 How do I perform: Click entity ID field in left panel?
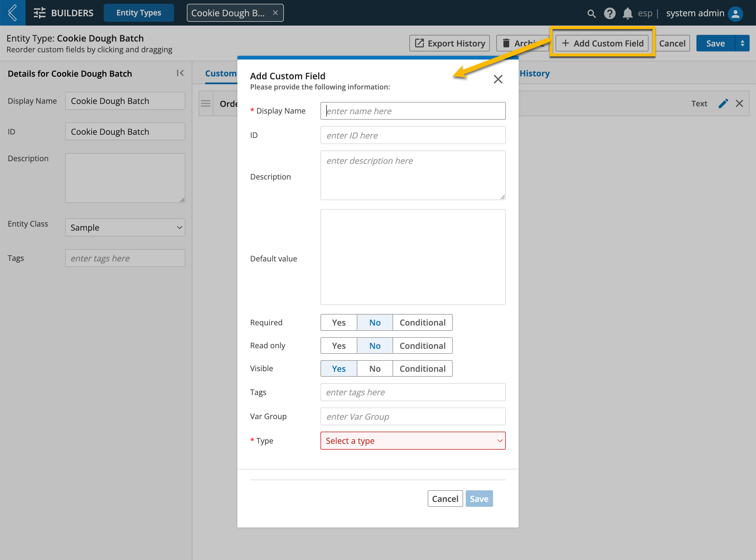click(x=125, y=132)
